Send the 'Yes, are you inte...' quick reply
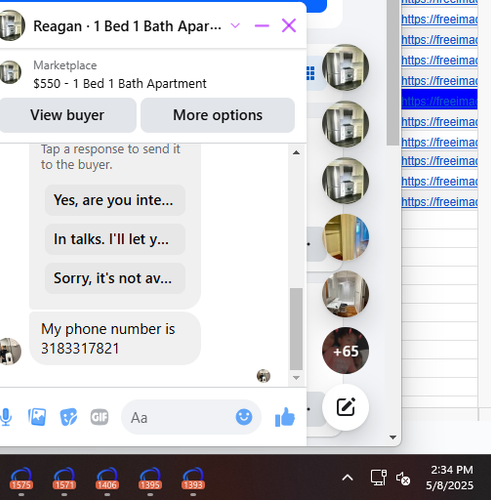491x500 pixels. coord(115,200)
